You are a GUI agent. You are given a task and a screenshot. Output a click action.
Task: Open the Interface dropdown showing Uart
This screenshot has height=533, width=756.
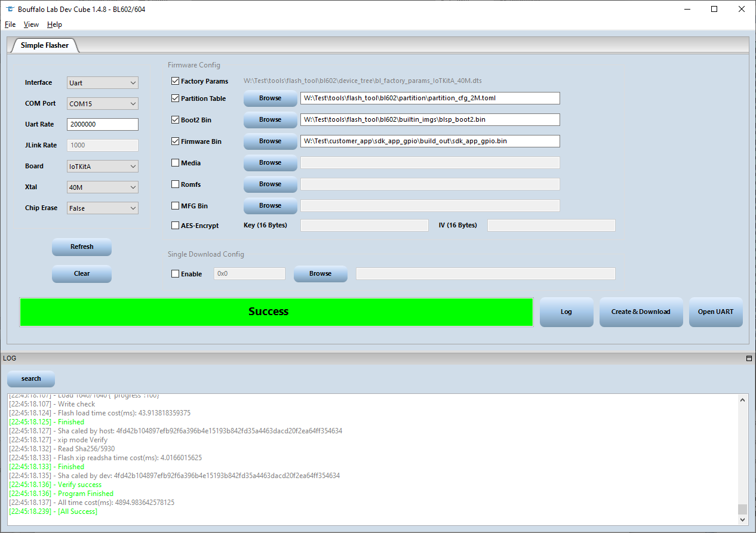pos(103,83)
